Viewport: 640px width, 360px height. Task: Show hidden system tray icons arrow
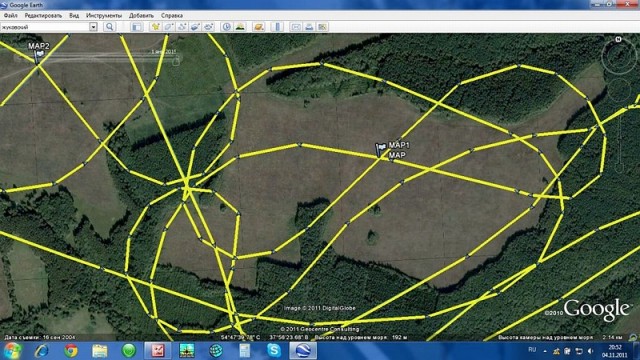point(545,351)
